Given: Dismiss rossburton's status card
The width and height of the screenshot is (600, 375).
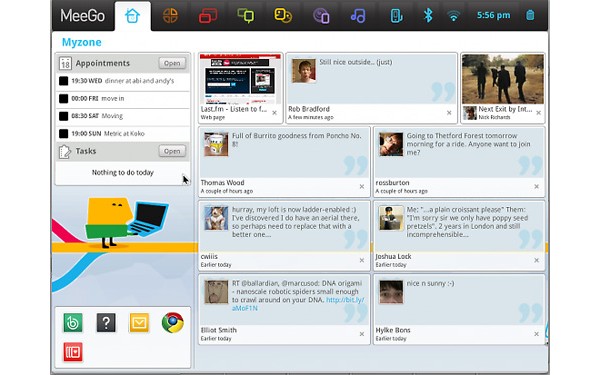Looking at the screenshot, I should (x=536, y=187).
